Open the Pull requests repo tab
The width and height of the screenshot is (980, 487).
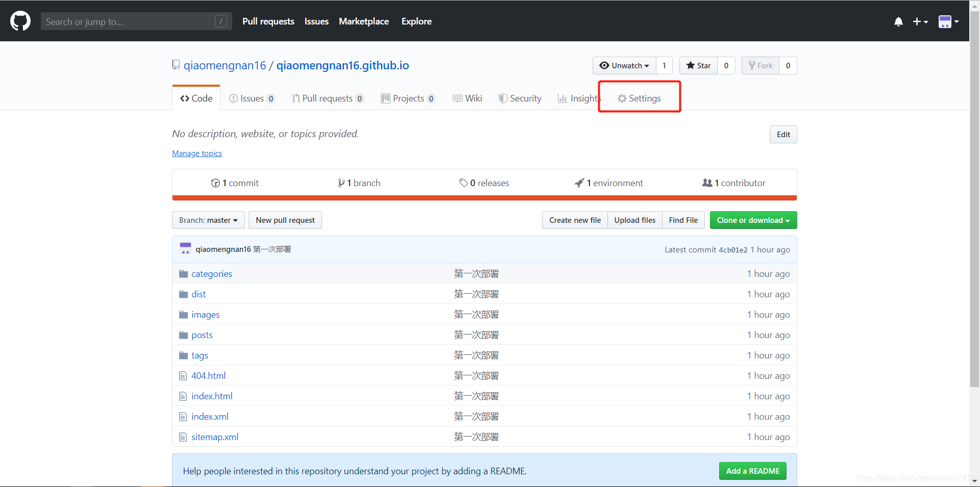tap(328, 98)
